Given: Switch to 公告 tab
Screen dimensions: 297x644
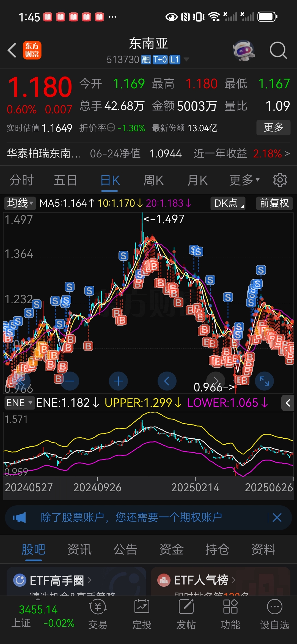Looking at the screenshot, I should 125,549.
